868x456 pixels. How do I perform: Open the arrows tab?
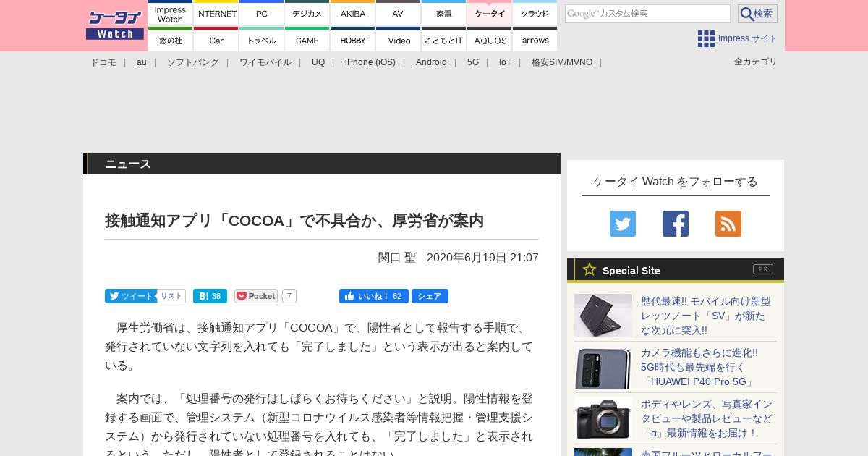[x=535, y=40]
